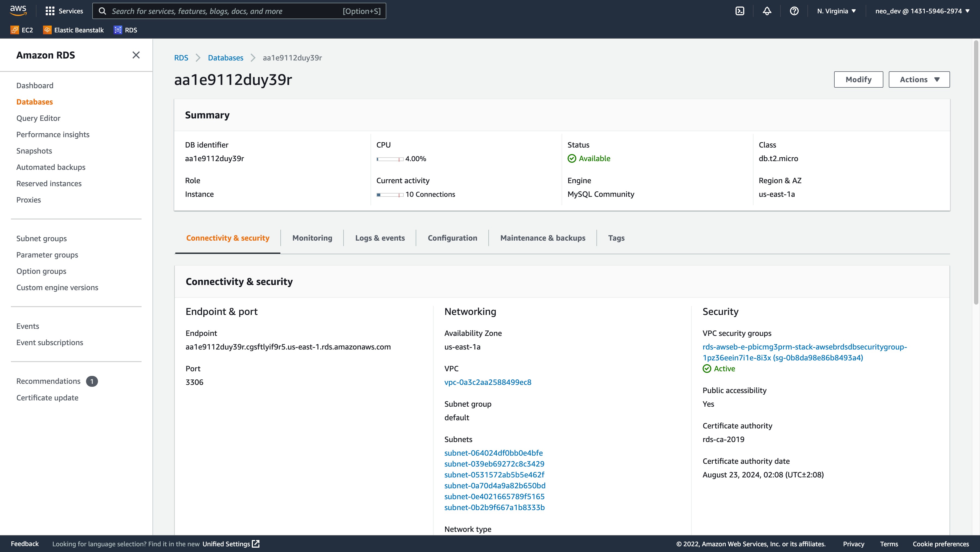Open Query Editor in the sidebar
Screen dimensions: 980x552
38,118
